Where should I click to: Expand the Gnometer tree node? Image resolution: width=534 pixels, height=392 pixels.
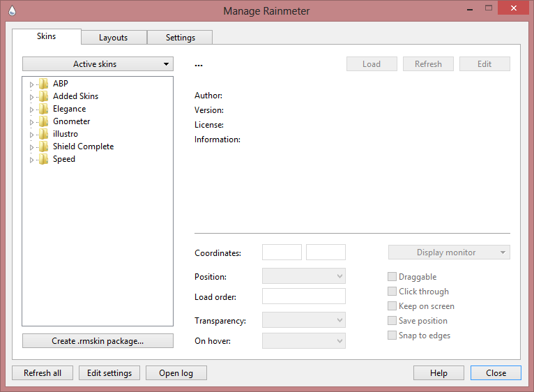point(31,122)
